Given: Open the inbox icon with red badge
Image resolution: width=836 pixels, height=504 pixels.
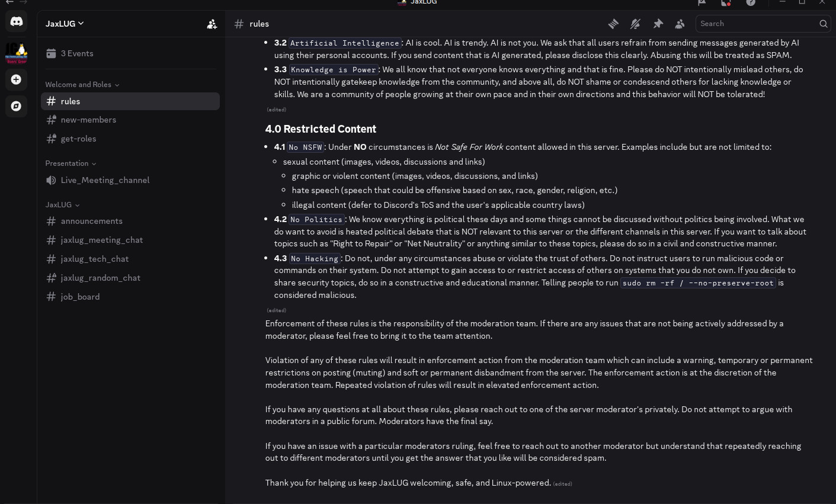Looking at the screenshot, I should (726, 2).
